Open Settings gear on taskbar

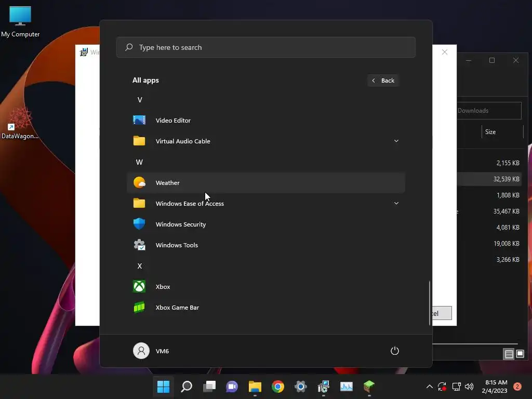pos(301,387)
